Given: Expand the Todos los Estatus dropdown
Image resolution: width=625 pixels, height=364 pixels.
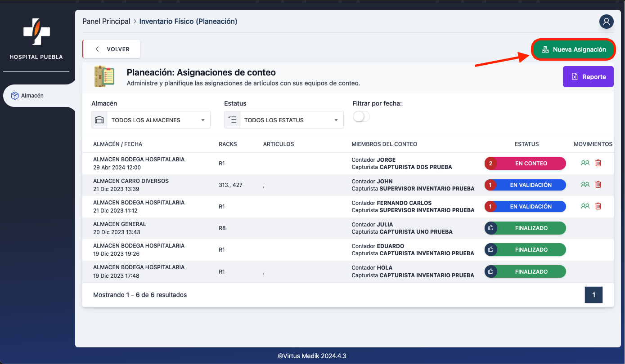Looking at the screenshot, I should [283, 120].
